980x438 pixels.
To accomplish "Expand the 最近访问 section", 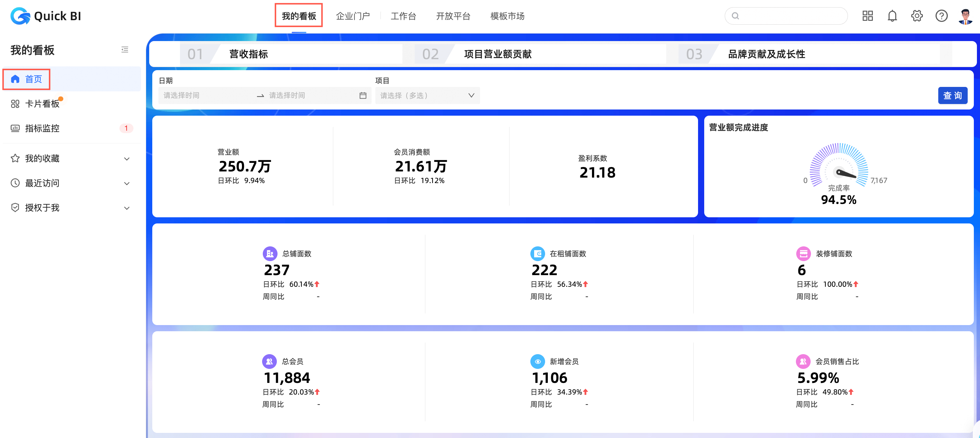I will pyautogui.click(x=127, y=183).
